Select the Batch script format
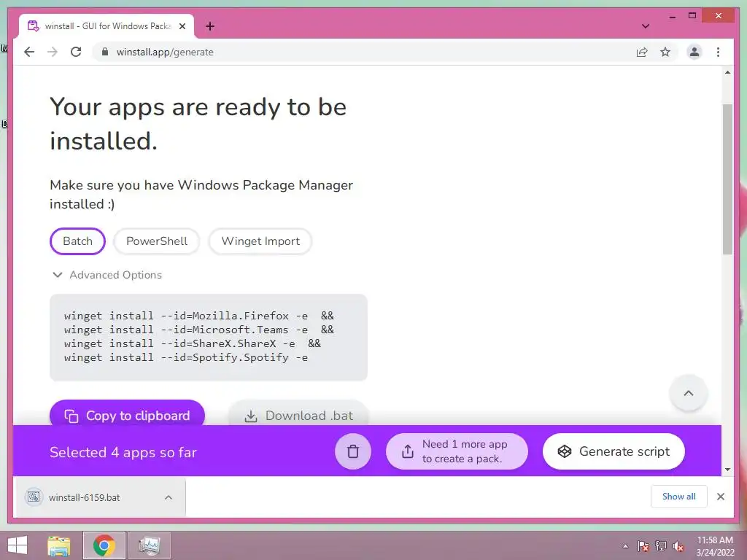 tap(77, 241)
